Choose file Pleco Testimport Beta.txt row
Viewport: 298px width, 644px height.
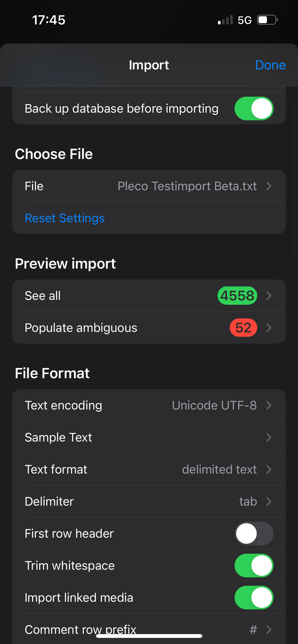point(149,186)
